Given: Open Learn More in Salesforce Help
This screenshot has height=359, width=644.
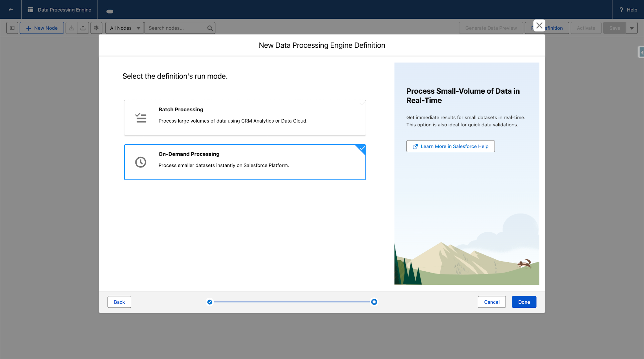Looking at the screenshot, I should (x=451, y=146).
